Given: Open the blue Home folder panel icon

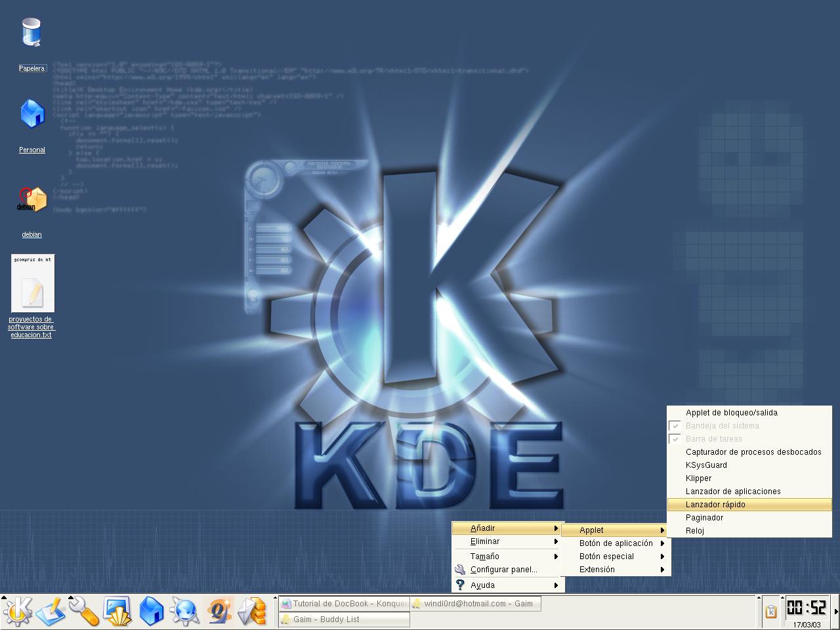Looking at the screenshot, I should click(x=152, y=612).
